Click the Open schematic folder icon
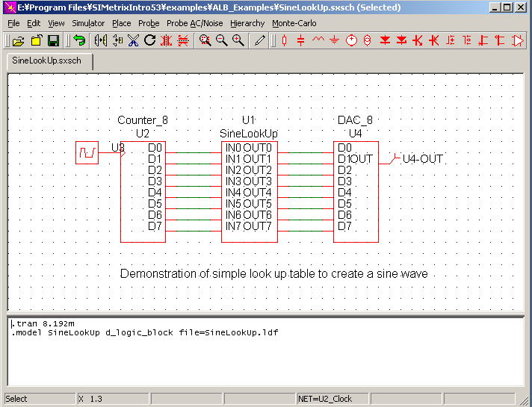 [x=19, y=41]
